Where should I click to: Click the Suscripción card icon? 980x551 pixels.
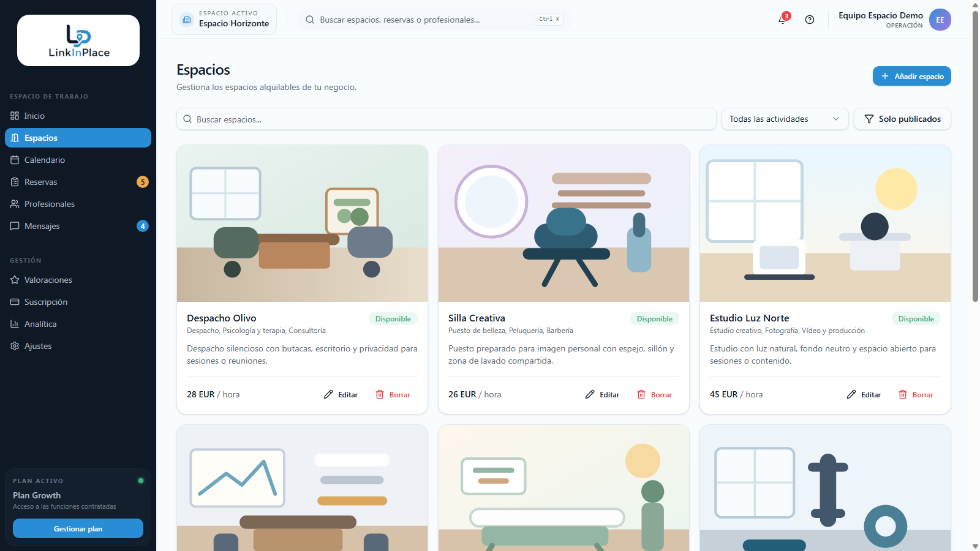pos(15,302)
